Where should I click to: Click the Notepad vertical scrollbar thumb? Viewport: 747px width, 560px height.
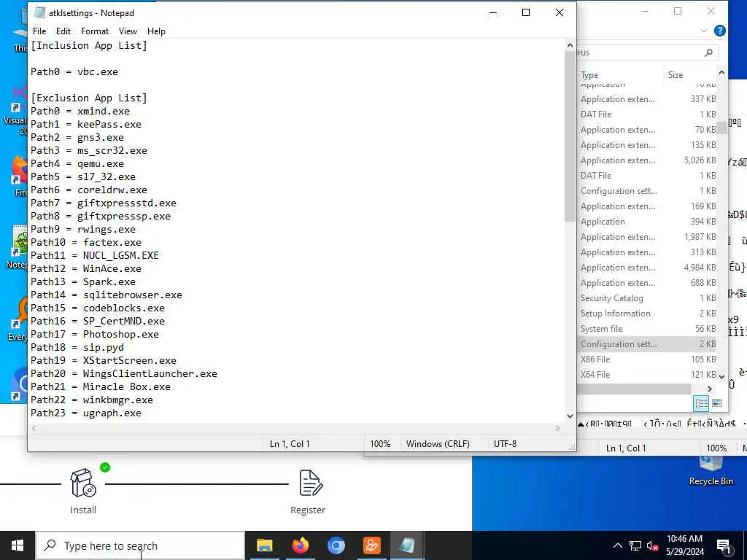[570, 136]
